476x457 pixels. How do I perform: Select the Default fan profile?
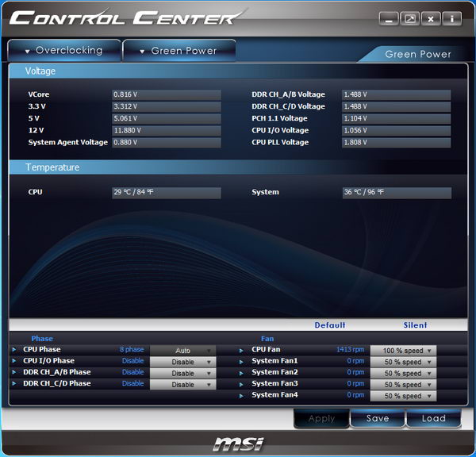point(330,325)
